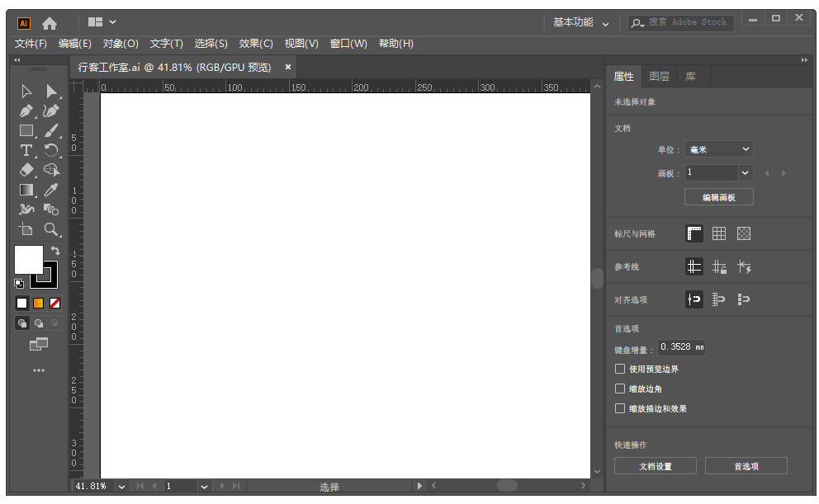This screenshot has height=504, width=819.
Task: Click the Keyboard Increment input field
Action: tap(682, 347)
